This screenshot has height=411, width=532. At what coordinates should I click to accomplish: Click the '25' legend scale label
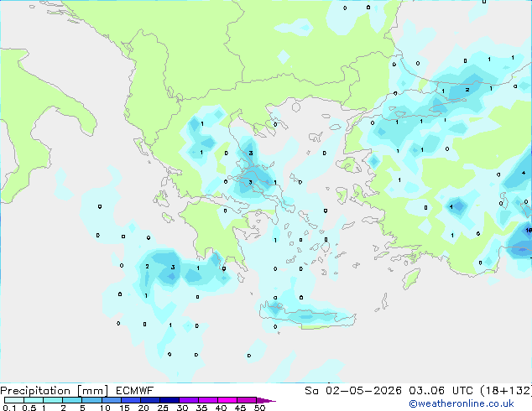(x=163, y=408)
